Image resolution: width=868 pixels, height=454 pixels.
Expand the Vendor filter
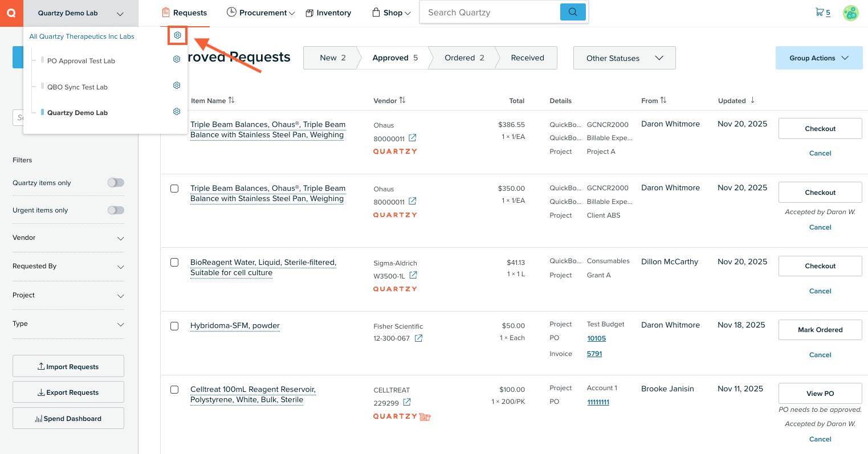[x=68, y=238]
